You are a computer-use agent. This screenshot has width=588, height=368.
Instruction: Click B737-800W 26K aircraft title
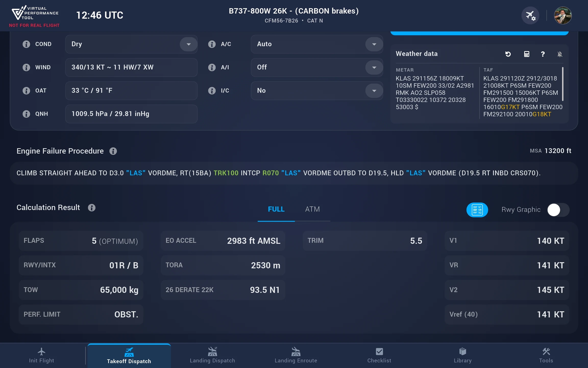294,11
